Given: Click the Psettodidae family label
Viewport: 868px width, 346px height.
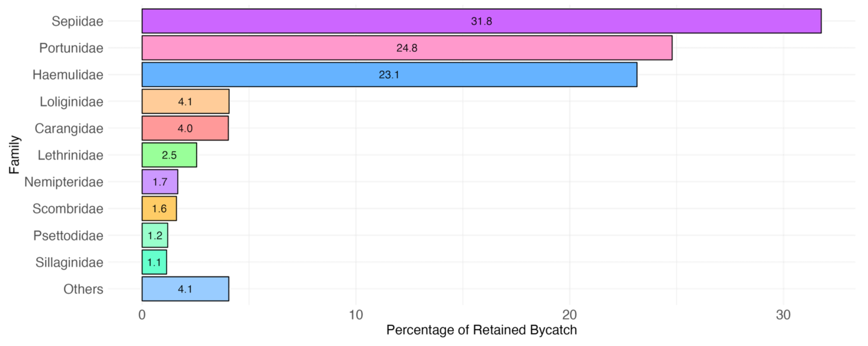Looking at the screenshot, I should [x=68, y=236].
